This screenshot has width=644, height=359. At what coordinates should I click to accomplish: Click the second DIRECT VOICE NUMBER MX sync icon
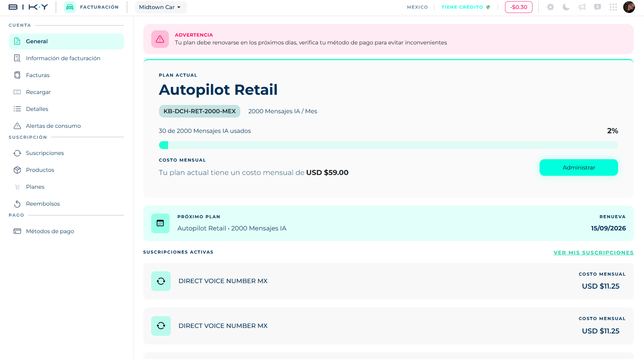(161, 326)
